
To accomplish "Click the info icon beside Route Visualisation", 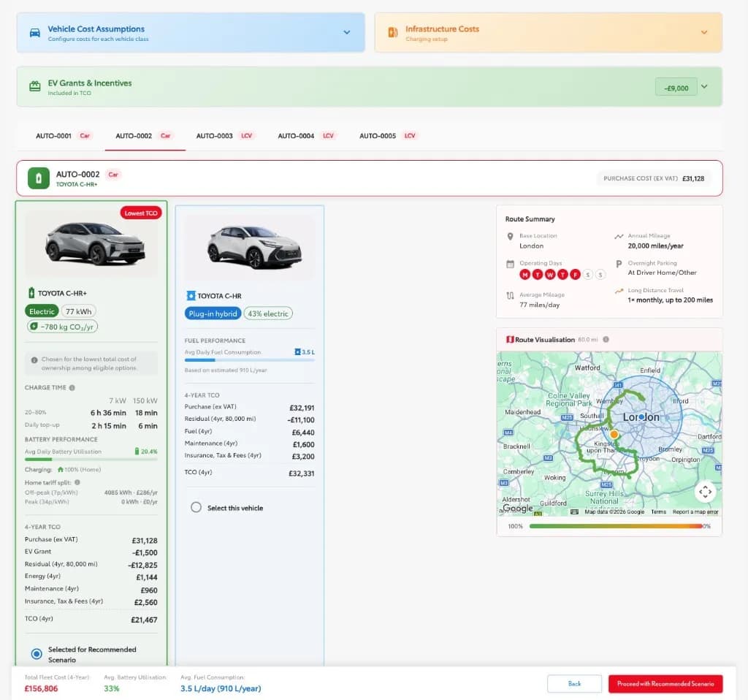I will pos(606,340).
